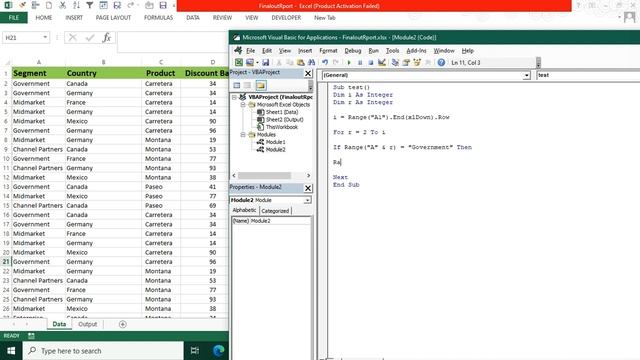Select the Alphabetic properties tab

(244, 211)
